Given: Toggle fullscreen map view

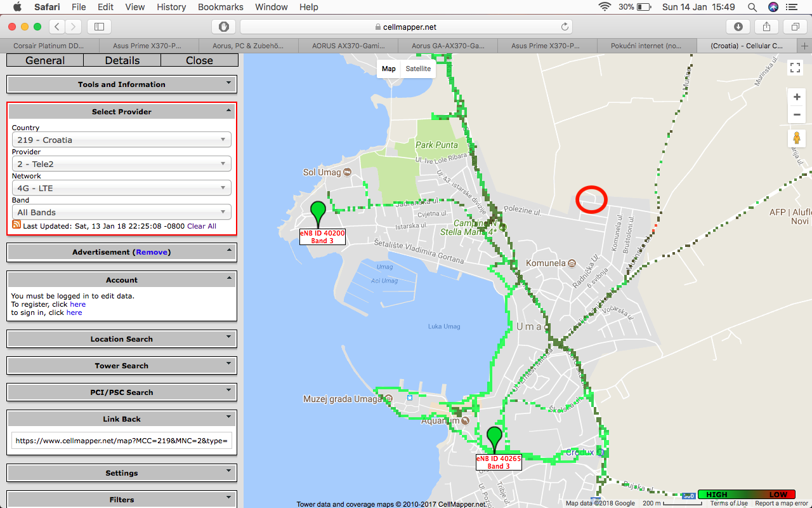Looking at the screenshot, I should [x=796, y=67].
